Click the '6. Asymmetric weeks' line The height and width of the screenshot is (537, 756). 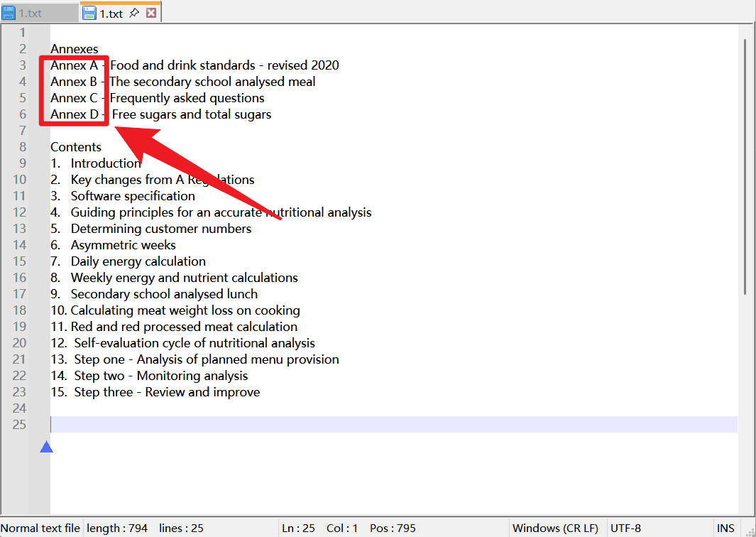(x=114, y=245)
